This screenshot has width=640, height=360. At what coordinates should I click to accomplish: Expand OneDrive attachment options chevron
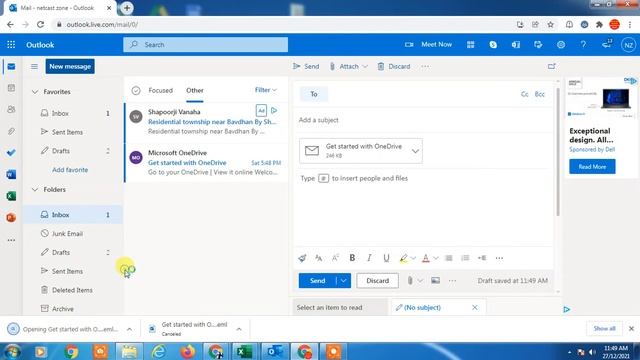point(415,151)
